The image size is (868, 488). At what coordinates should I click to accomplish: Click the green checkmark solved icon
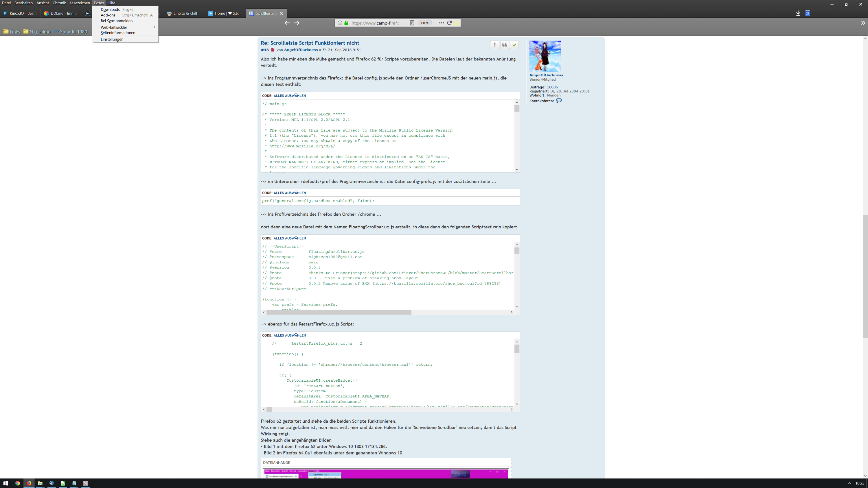click(x=514, y=45)
